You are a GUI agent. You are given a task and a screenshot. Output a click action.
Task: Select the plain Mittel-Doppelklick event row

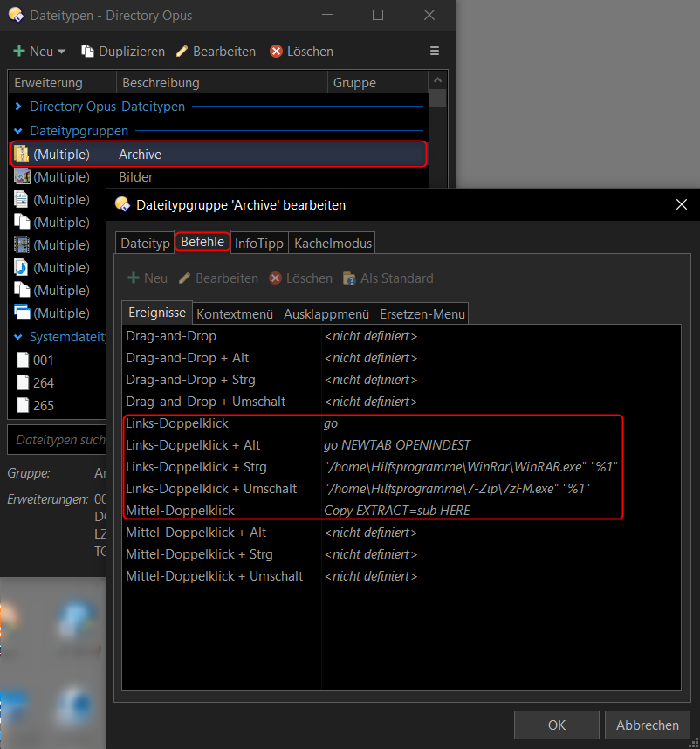tap(401, 511)
